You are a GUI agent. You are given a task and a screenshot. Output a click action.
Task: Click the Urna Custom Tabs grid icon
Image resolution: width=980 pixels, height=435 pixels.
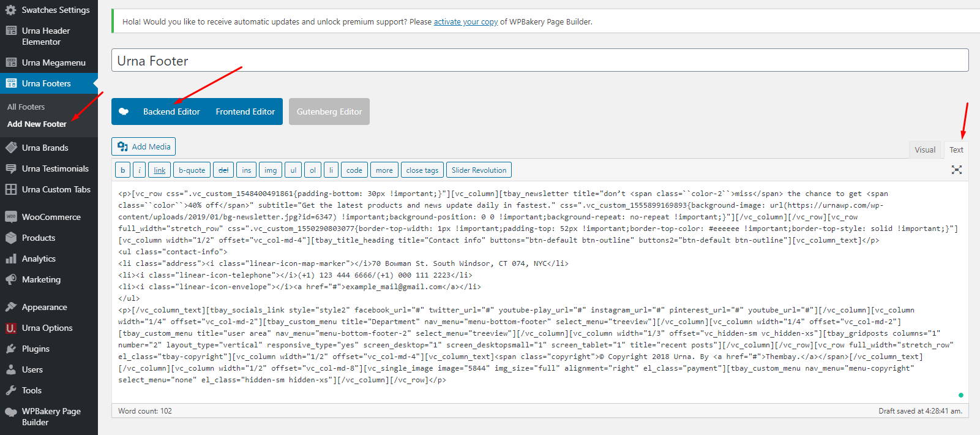pyautogui.click(x=11, y=189)
